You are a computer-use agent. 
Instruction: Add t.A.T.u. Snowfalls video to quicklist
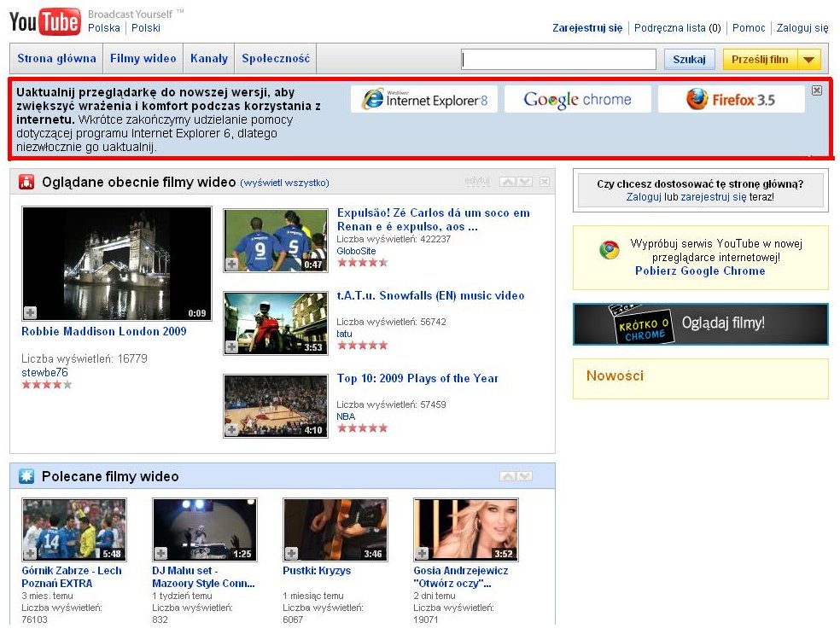pos(231,346)
